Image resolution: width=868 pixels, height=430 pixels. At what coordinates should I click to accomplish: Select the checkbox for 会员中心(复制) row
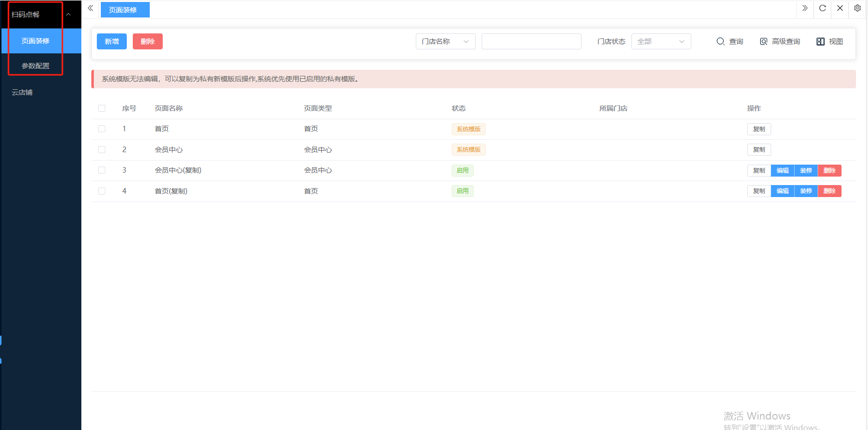point(102,170)
